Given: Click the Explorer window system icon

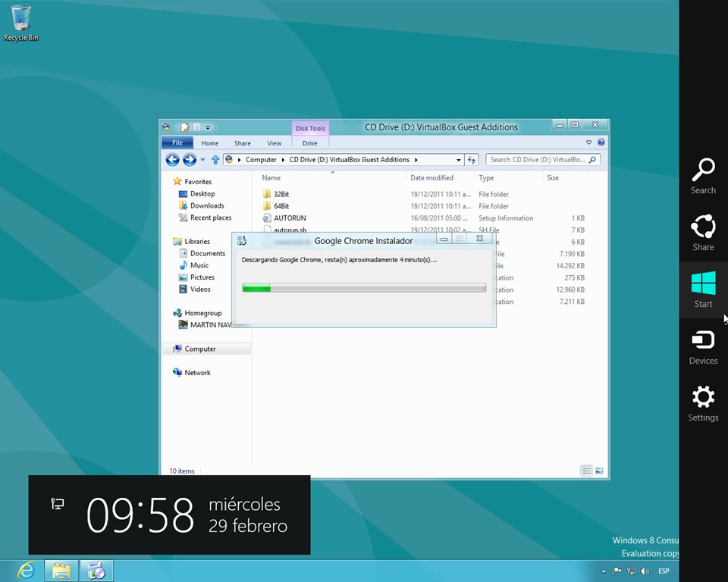Looking at the screenshot, I should 166,127.
